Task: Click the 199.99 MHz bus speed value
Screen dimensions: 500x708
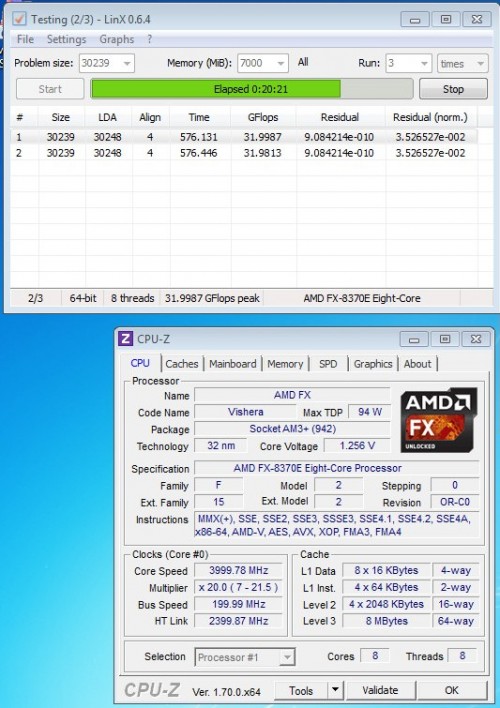Action: (x=238, y=604)
